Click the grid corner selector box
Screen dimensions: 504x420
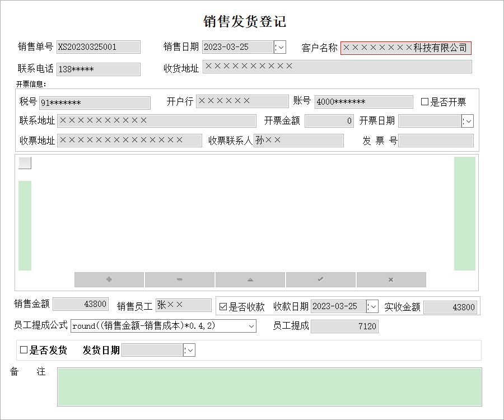coord(25,163)
